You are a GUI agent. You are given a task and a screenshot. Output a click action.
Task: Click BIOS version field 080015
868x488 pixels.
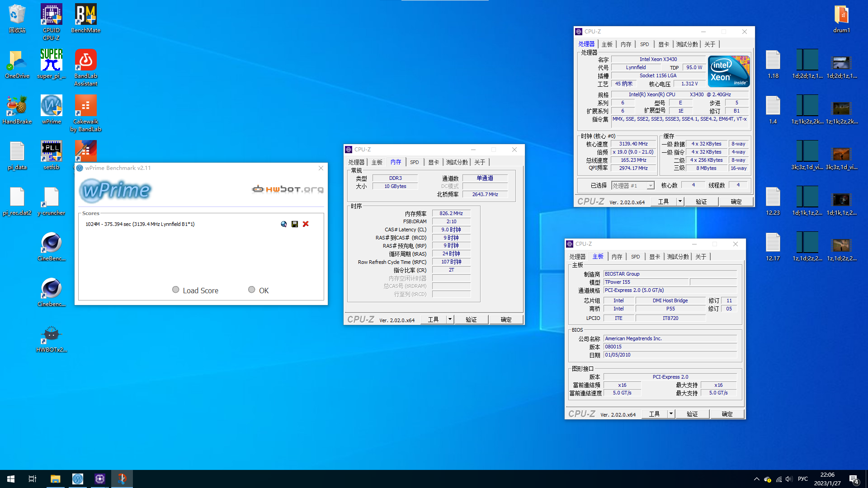(670, 347)
